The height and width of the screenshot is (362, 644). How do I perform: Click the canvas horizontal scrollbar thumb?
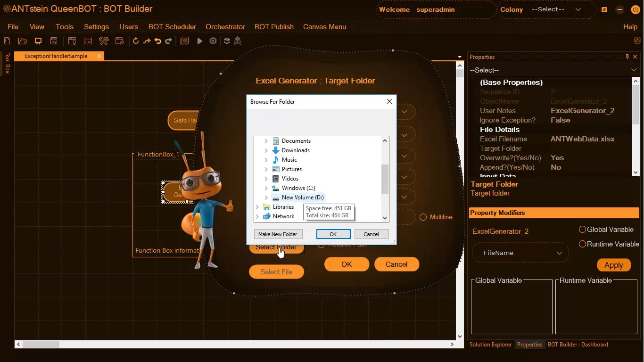pos(41,345)
